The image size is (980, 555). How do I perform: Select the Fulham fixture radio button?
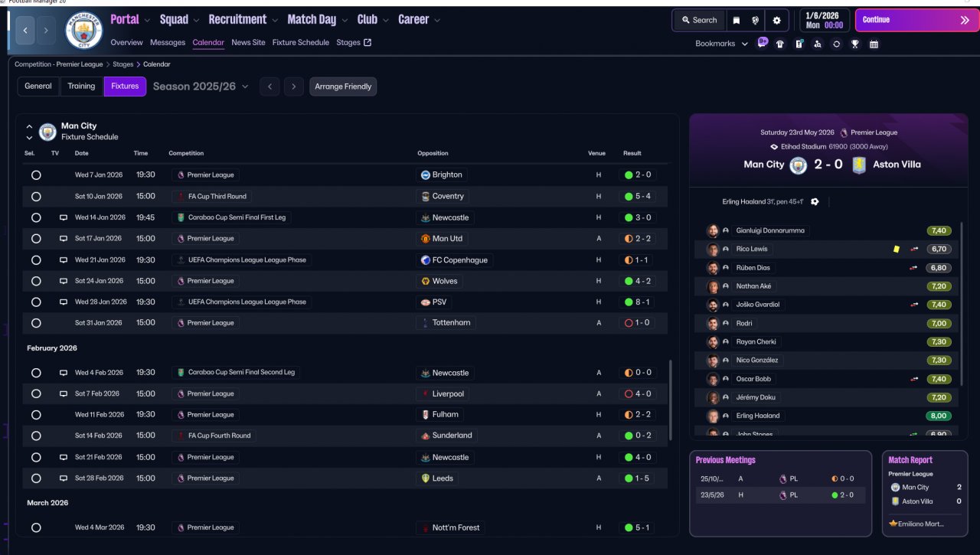point(36,415)
